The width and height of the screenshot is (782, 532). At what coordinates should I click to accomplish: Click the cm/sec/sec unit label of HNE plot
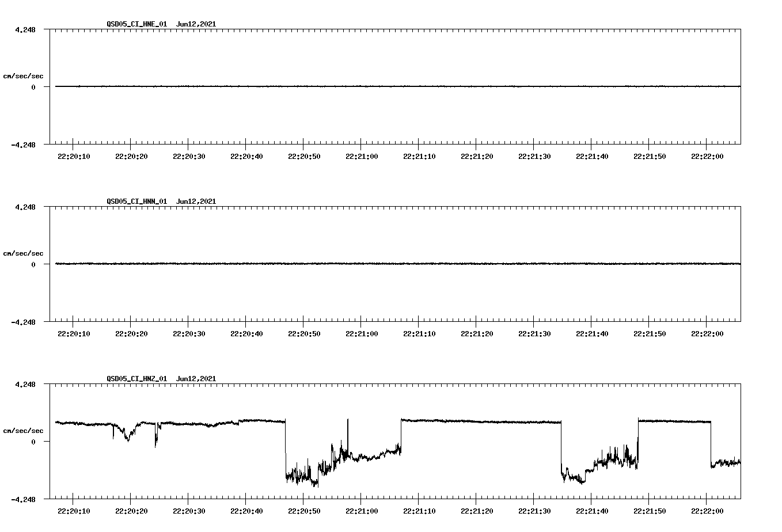(x=23, y=76)
